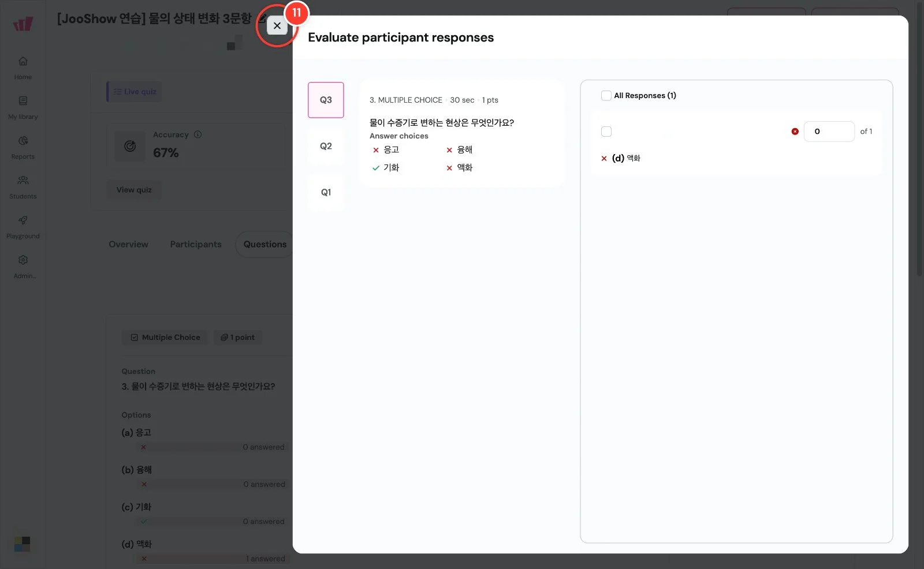Image resolution: width=924 pixels, height=569 pixels.
Task: Check the checkbox for the individual response
Action: (x=606, y=132)
